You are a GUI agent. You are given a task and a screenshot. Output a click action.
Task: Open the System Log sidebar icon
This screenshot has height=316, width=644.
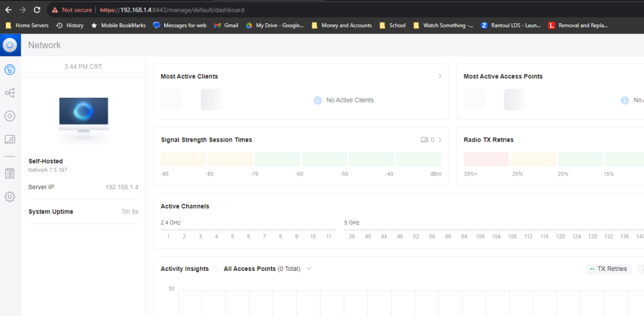pyautogui.click(x=10, y=174)
